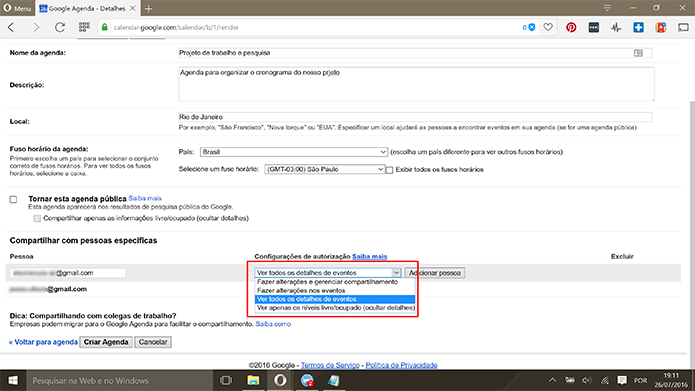The width and height of the screenshot is (695, 391).
Task: Edit the Descrição text area
Action: pyautogui.click(x=416, y=84)
